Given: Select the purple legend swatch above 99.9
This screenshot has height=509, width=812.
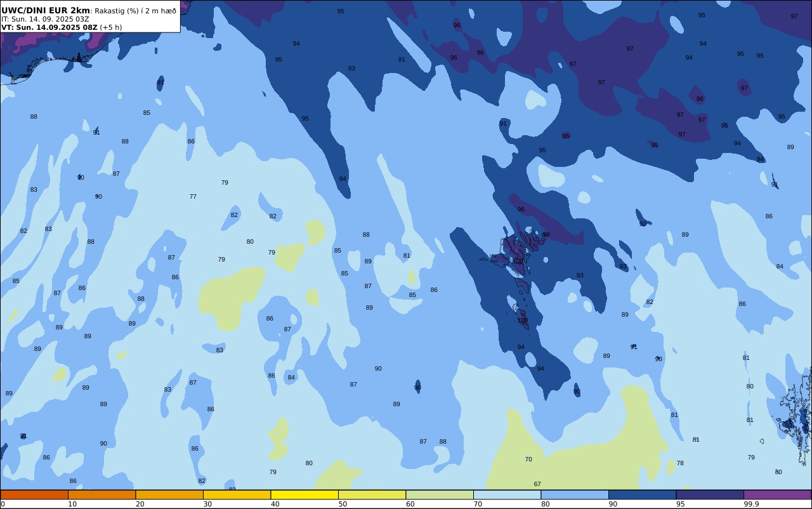Looking at the screenshot, I should (777, 494).
